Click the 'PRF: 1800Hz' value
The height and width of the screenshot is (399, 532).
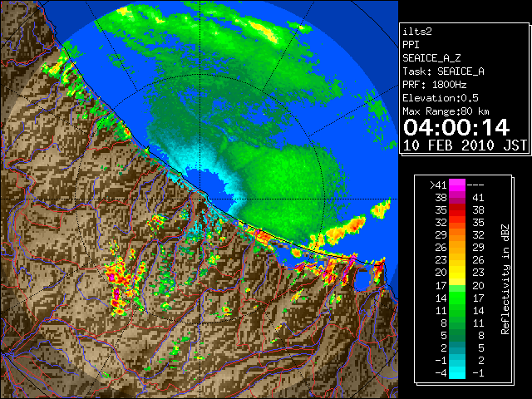(434, 85)
